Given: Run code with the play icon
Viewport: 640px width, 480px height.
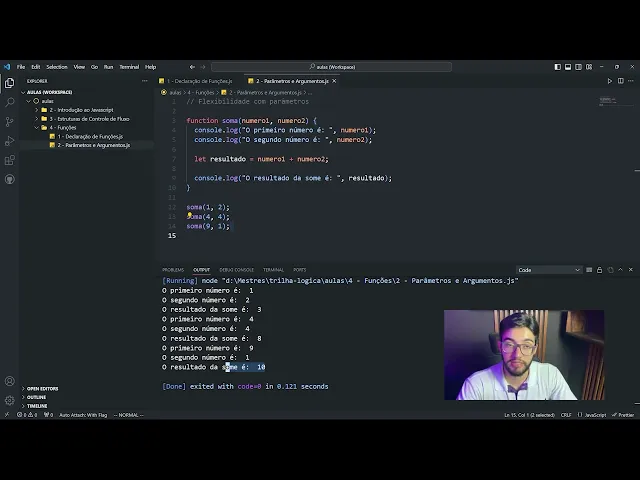Looking at the screenshot, I should click(610, 81).
